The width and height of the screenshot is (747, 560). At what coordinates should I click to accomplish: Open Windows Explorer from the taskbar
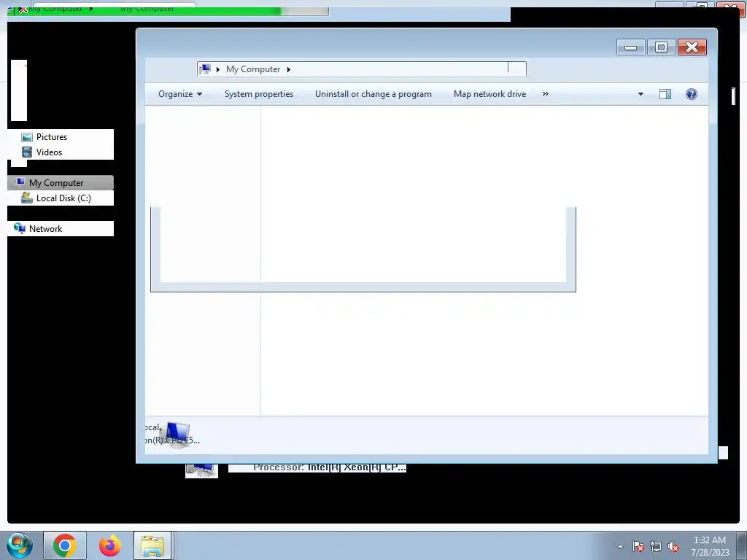(152, 545)
